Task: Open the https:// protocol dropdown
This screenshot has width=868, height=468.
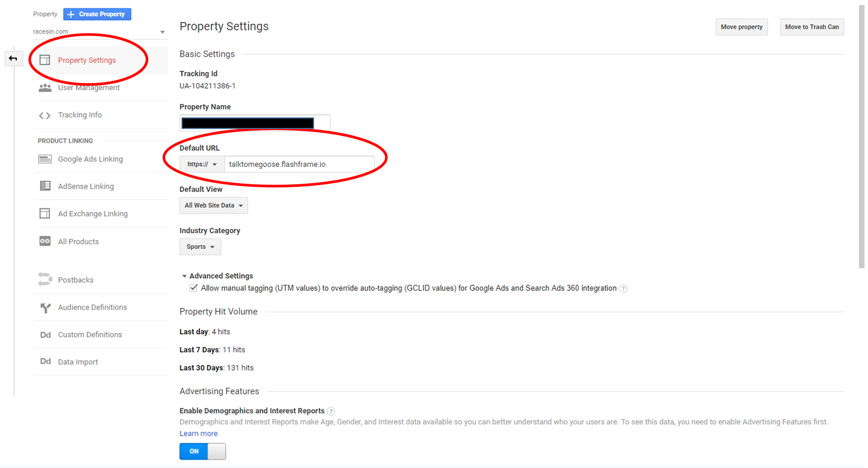Action: [x=202, y=164]
